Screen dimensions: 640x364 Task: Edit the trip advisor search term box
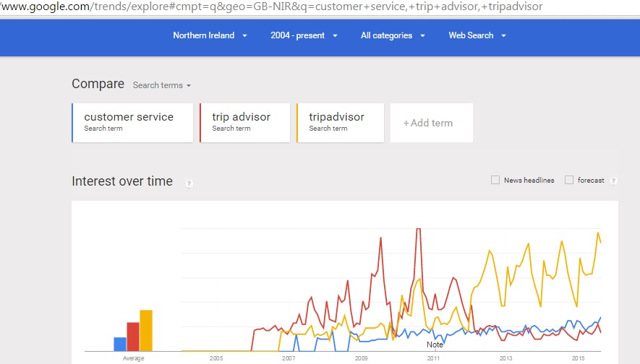click(x=245, y=123)
